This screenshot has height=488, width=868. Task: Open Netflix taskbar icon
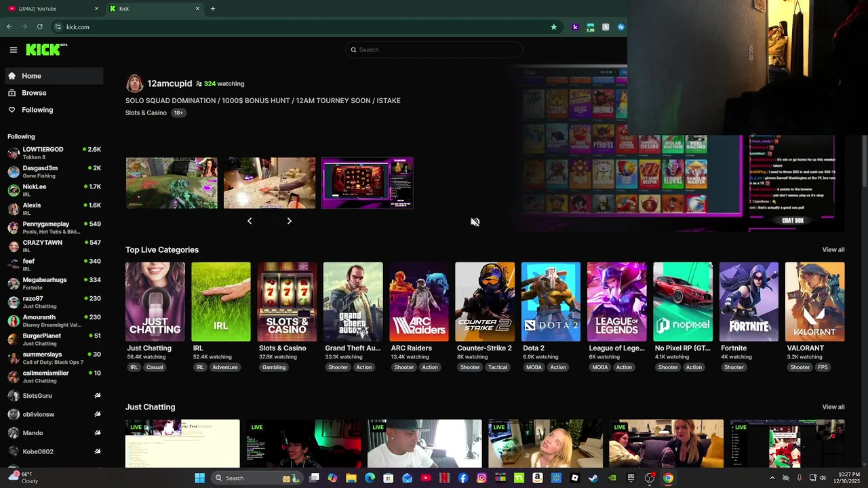pyautogui.click(x=444, y=478)
